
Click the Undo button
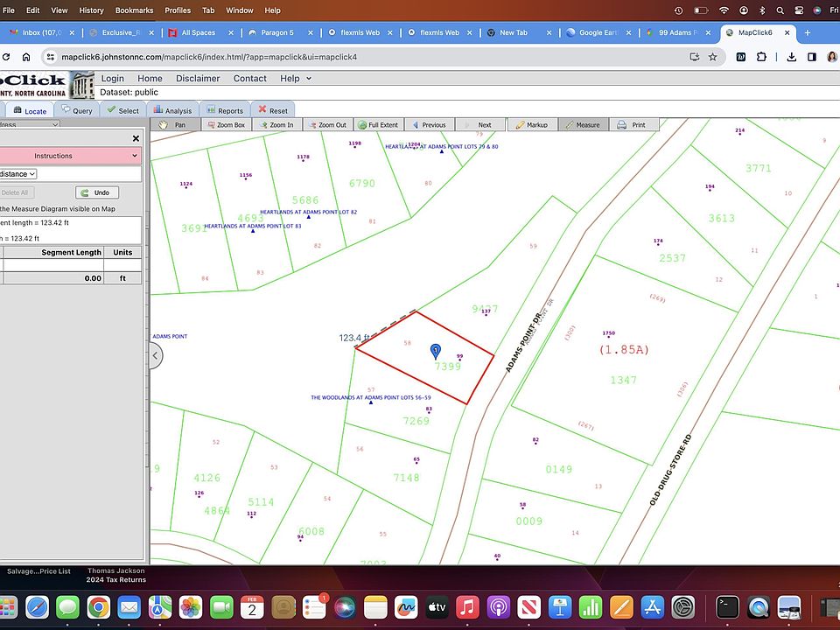pyautogui.click(x=96, y=192)
